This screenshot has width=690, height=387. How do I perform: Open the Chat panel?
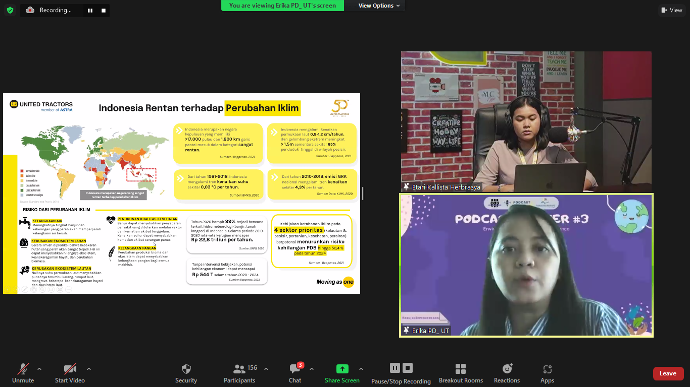pos(295,373)
